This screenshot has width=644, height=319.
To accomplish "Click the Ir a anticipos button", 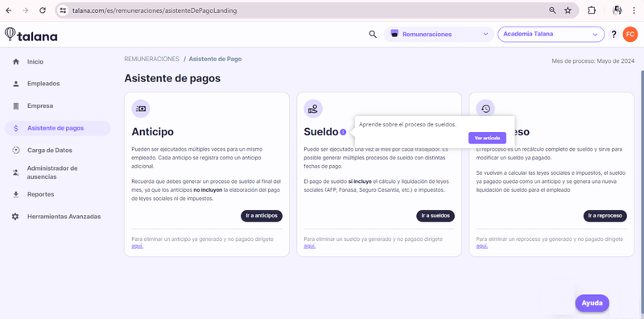I will pyautogui.click(x=262, y=216).
